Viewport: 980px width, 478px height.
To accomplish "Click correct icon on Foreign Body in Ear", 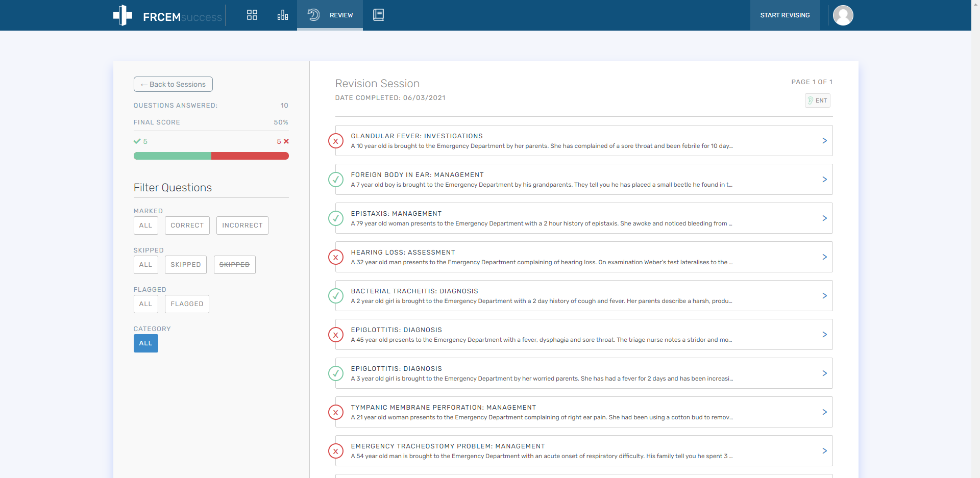I will click(x=336, y=180).
